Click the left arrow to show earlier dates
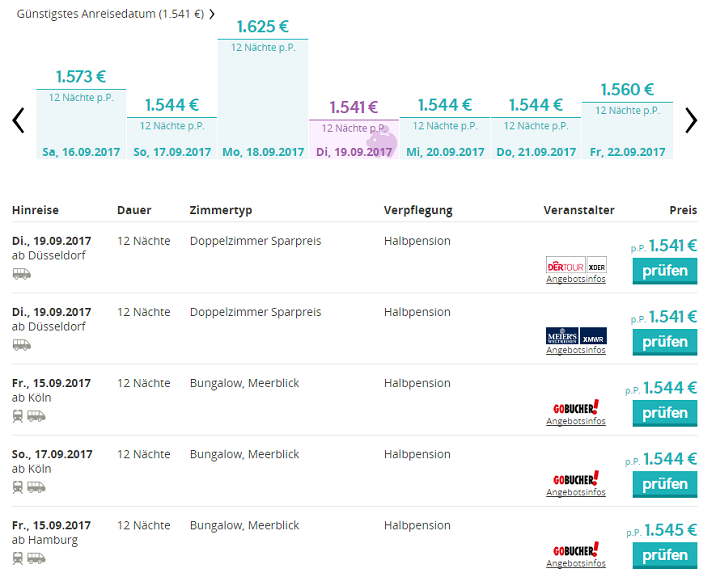The width and height of the screenshot is (716, 577). tap(18, 121)
